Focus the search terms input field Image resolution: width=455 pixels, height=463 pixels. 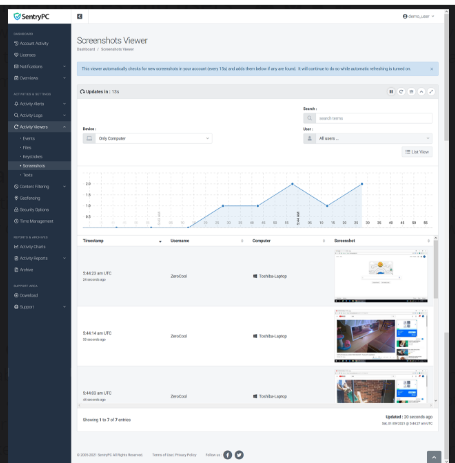[x=374, y=118]
